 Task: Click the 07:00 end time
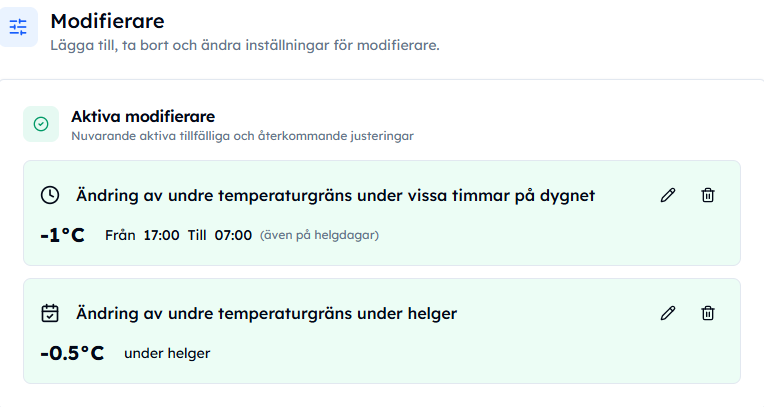[x=233, y=235]
